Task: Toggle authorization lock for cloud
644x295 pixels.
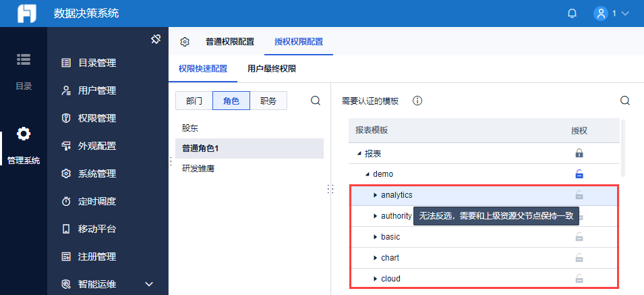Action: coord(579,279)
